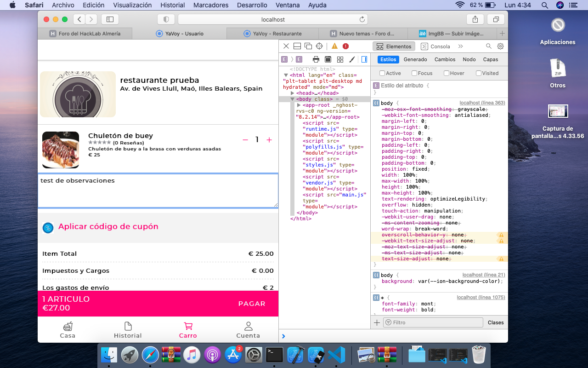Screen dimensions: 588x368
Task: Launch Terminal from the dock
Action: click(274, 355)
